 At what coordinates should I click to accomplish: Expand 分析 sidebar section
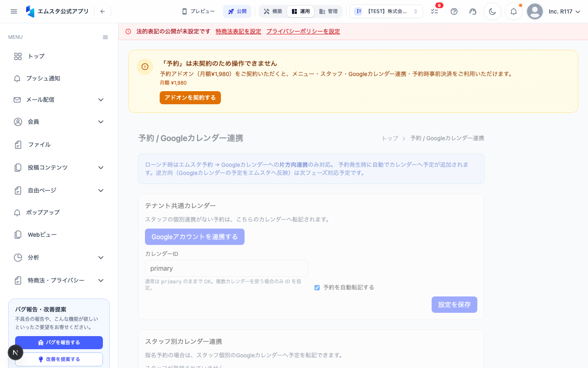click(x=59, y=258)
